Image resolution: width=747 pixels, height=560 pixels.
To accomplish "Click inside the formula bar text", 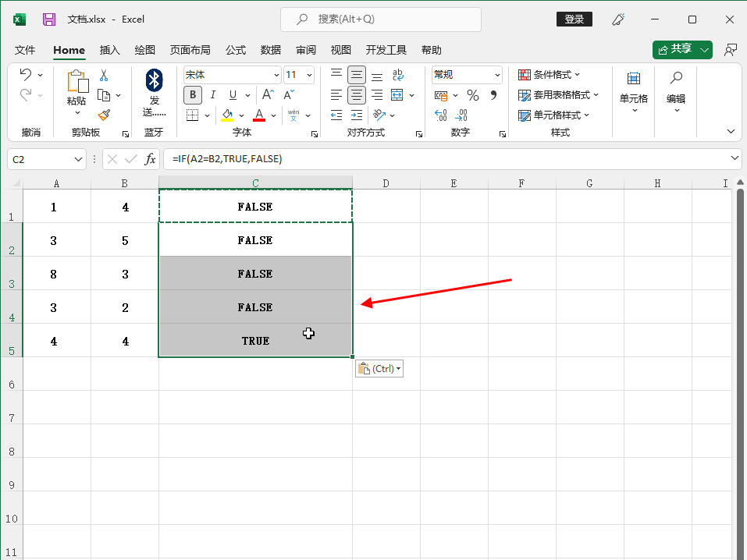I will coord(227,159).
